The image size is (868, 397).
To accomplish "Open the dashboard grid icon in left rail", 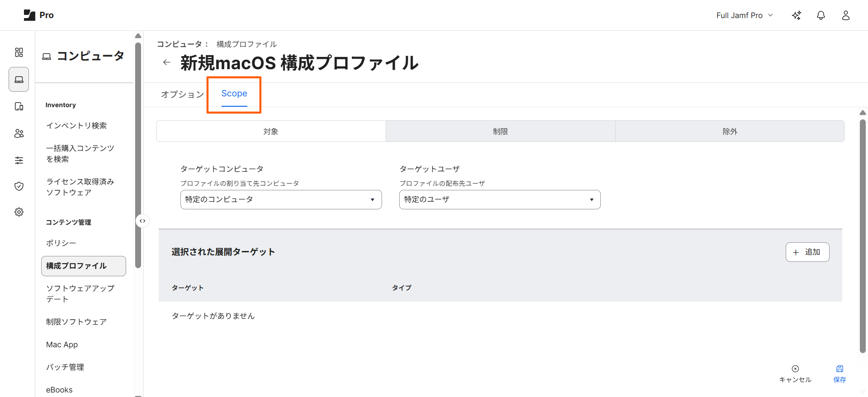I will pos(19,52).
